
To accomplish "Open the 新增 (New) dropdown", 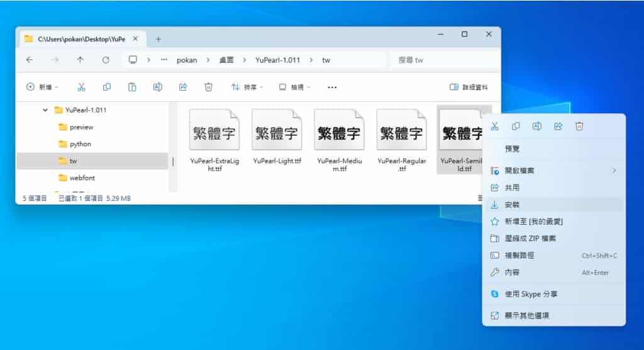I will (x=42, y=87).
